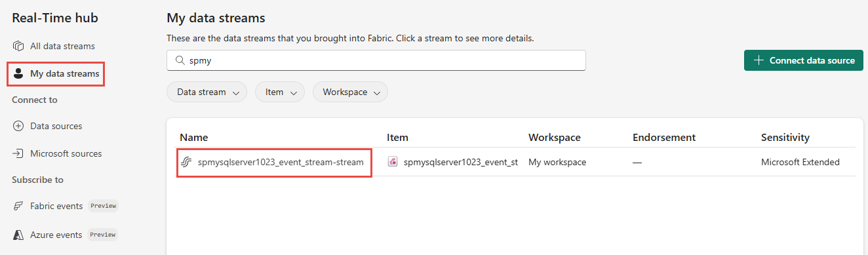Click the search magnifier icon
868x255 pixels.
pyautogui.click(x=180, y=60)
